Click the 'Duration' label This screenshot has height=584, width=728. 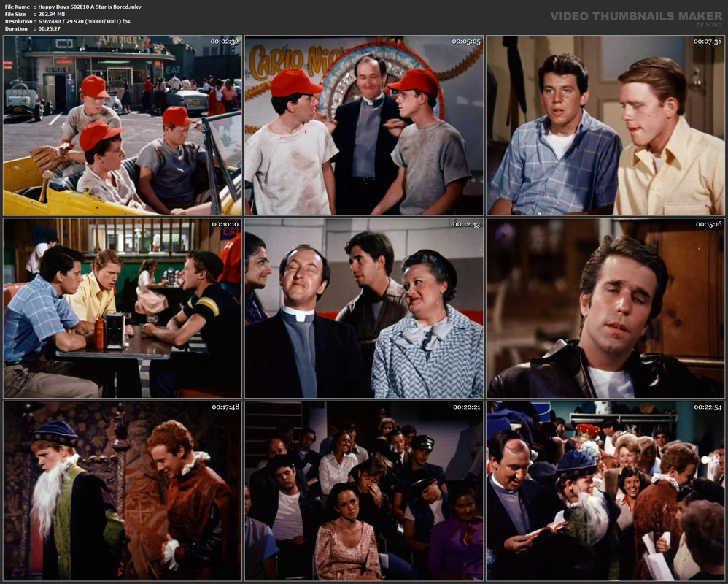pyautogui.click(x=16, y=28)
